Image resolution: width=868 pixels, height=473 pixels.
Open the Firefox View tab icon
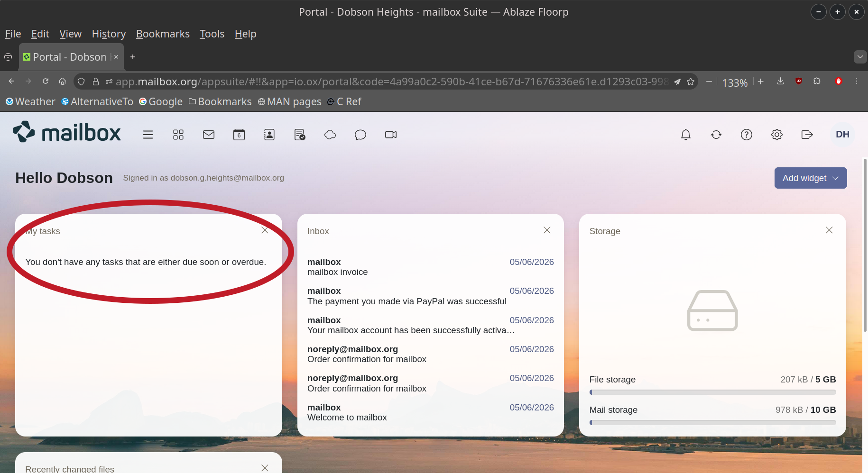pos(8,57)
